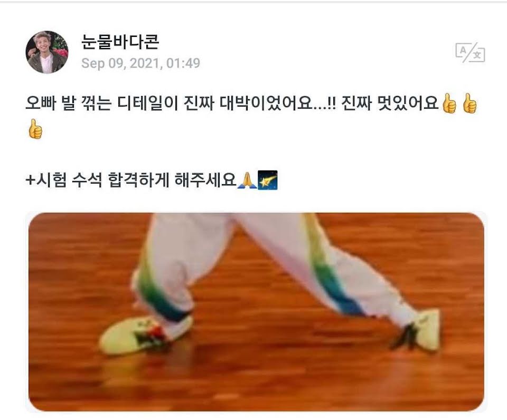Click the shooting star emoji
This screenshot has width=507, height=420.
267,180
